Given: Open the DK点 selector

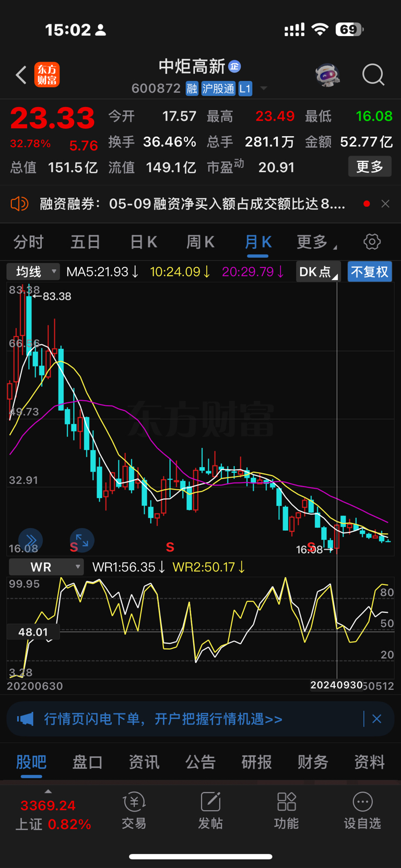Looking at the screenshot, I should pyautogui.click(x=318, y=271).
